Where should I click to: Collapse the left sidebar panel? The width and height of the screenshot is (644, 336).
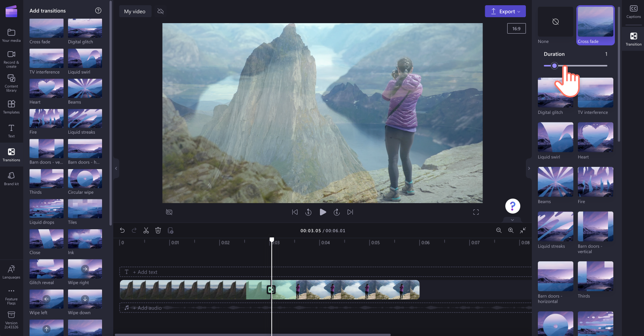pos(116,168)
